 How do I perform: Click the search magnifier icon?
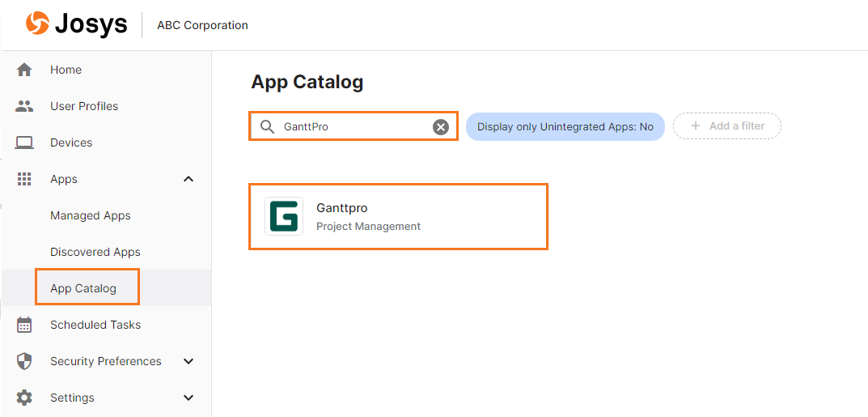click(x=268, y=127)
